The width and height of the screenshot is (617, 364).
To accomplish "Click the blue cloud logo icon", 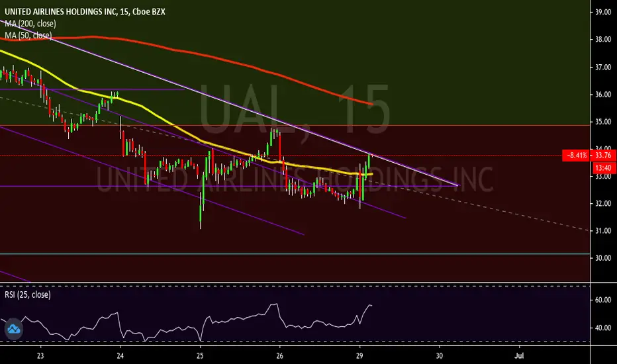I will (13, 329).
